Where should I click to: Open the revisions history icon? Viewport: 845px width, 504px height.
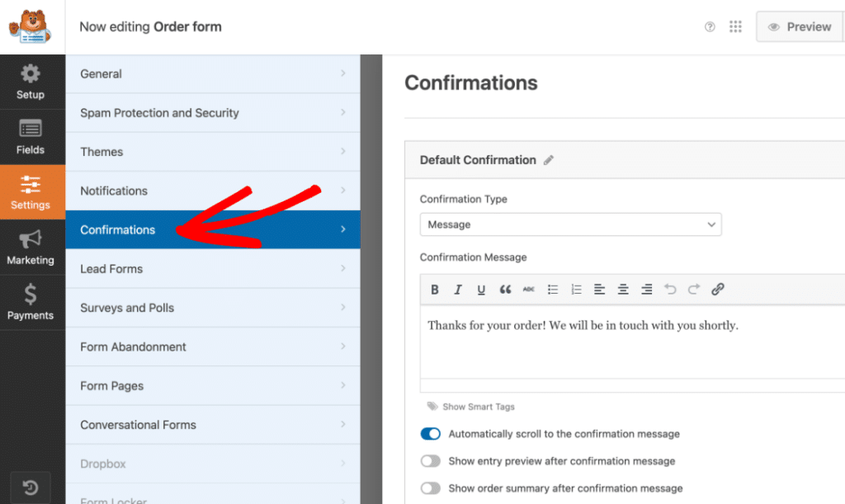pyautogui.click(x=31, y=488)
